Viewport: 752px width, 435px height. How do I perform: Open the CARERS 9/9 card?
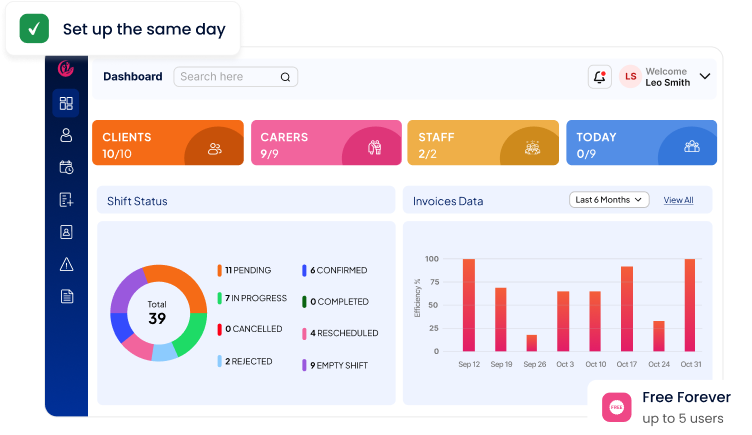tap(326, 142)
